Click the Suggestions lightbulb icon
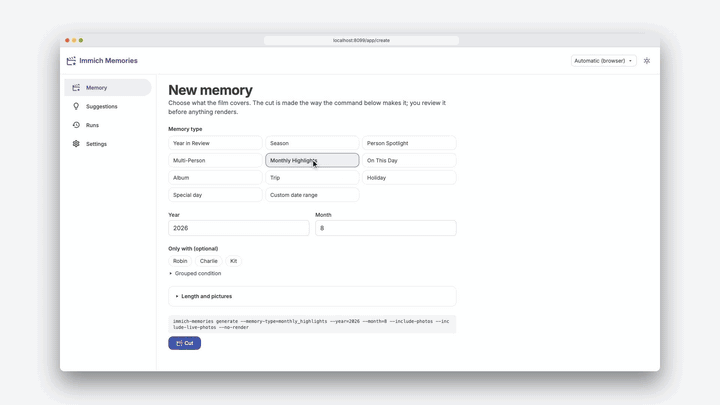Image resolution: width=720 pixels, height=405 pixels. point(76,106)
